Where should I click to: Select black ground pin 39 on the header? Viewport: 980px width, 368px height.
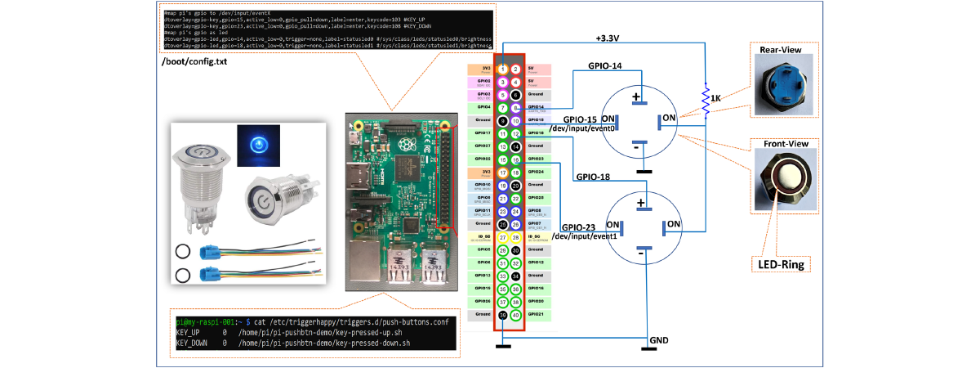coord(504,315)
